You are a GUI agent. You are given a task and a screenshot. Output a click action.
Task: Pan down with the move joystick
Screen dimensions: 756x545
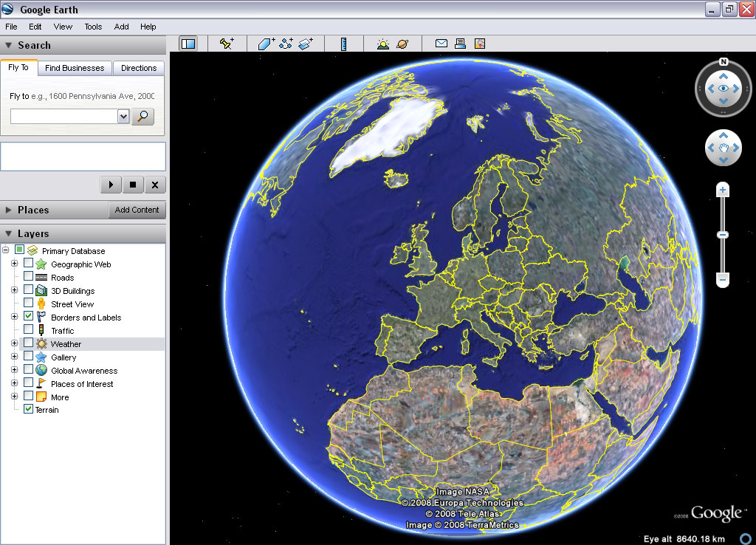pos(724,160)
